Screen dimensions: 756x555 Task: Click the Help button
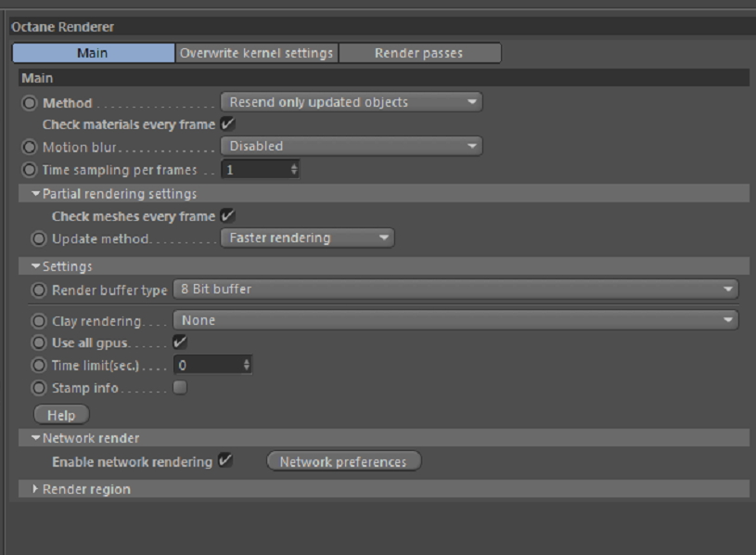pyautogui.click(x=61, y=415)
